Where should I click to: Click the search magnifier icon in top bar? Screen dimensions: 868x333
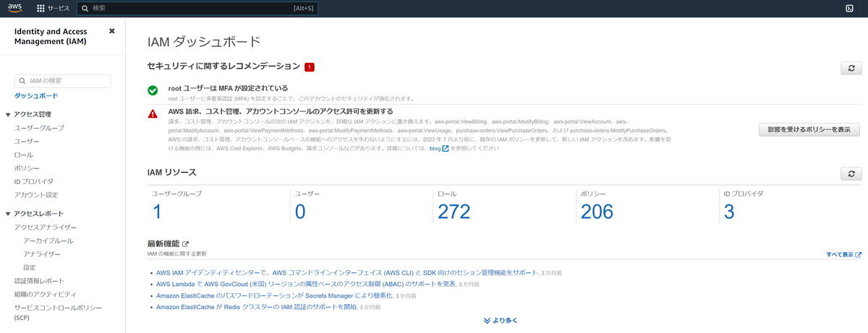85,8
